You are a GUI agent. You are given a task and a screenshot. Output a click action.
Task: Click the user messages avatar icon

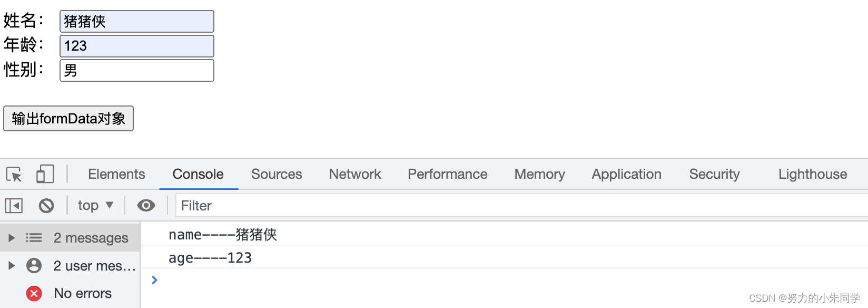pos(34,265)
